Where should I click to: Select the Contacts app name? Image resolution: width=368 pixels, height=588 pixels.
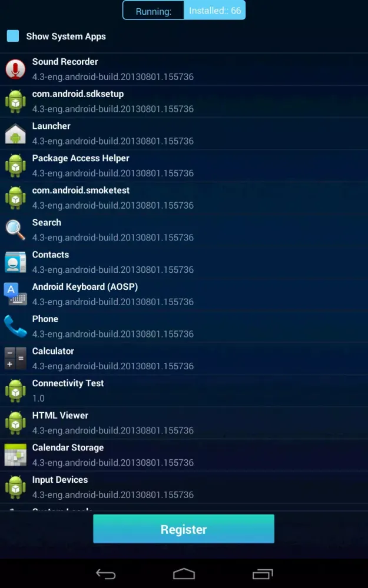tap(51, 255)
